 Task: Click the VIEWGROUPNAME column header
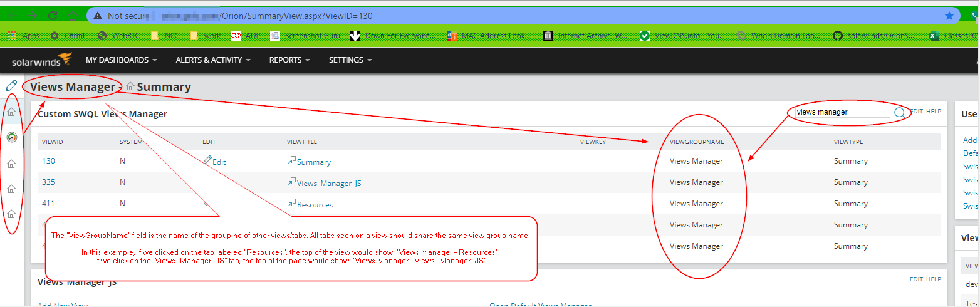coord(697,142)
